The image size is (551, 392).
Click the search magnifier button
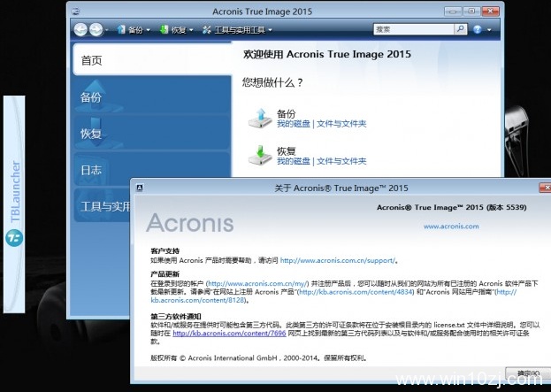[x=460, y=29]
